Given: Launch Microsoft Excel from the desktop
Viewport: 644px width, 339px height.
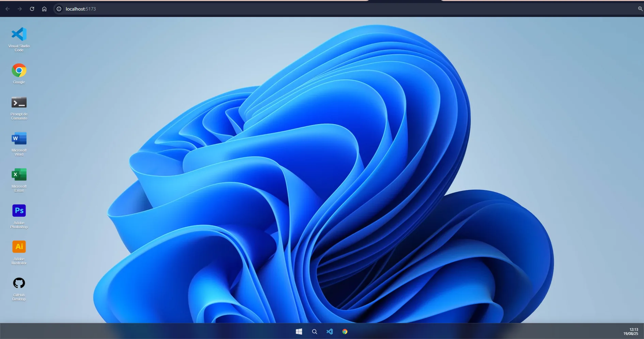Looking at the screenshot, I should [x=19, y=179].
